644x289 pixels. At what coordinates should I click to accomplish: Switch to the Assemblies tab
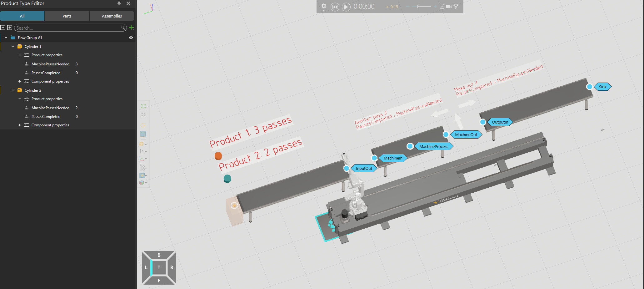[x=112, y=16]
